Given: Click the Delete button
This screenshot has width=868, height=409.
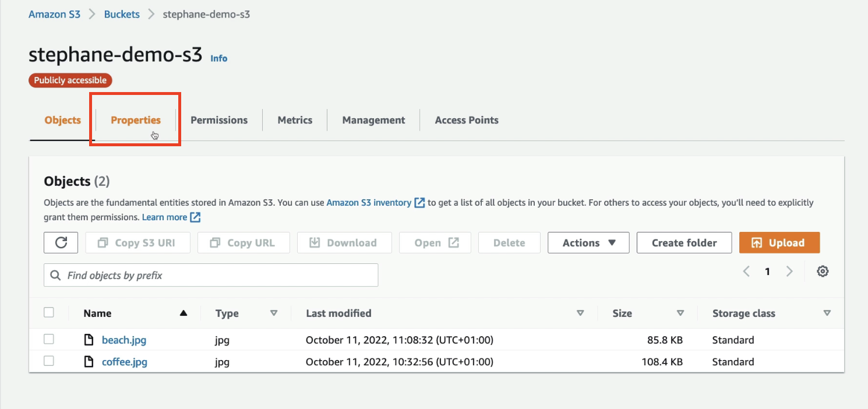Looking at the screenshot, I should [509, 243].
